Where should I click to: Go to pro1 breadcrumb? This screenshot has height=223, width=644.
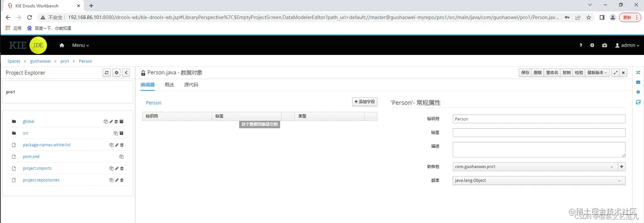(x=65, y=61)
